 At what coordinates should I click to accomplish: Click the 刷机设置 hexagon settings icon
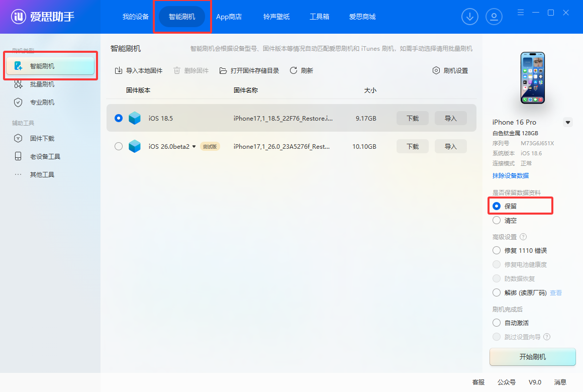(x=436, y=71)
